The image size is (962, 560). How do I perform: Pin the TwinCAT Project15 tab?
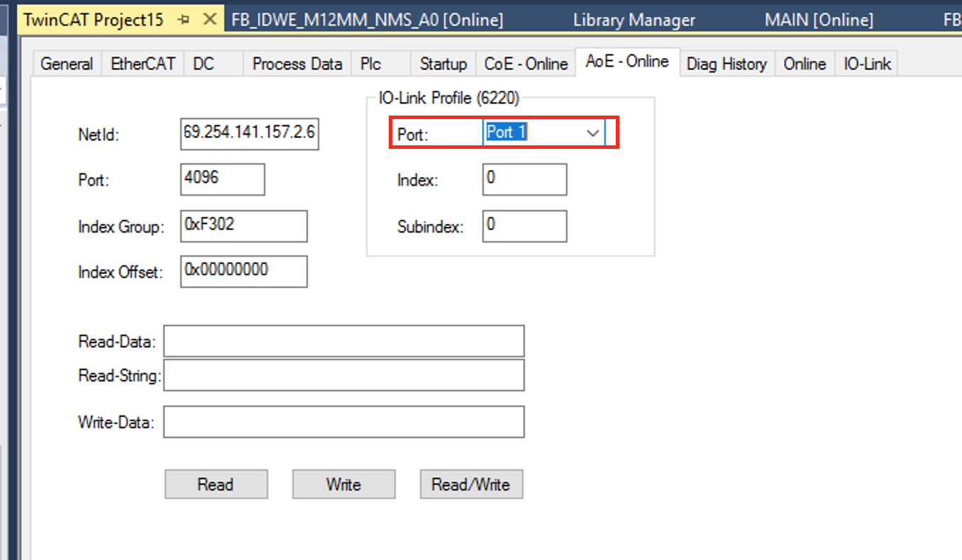(185, 20)
